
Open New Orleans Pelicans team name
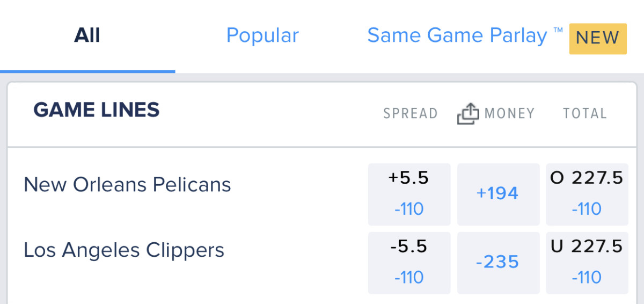click(127, 185)
